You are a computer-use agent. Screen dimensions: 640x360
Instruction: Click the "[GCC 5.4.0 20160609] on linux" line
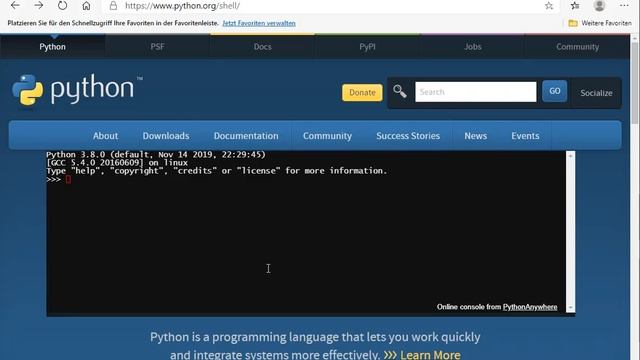(117, 162)
